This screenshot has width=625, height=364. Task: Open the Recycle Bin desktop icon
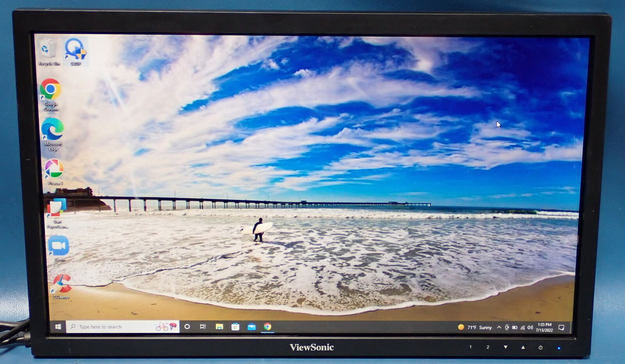48,50
